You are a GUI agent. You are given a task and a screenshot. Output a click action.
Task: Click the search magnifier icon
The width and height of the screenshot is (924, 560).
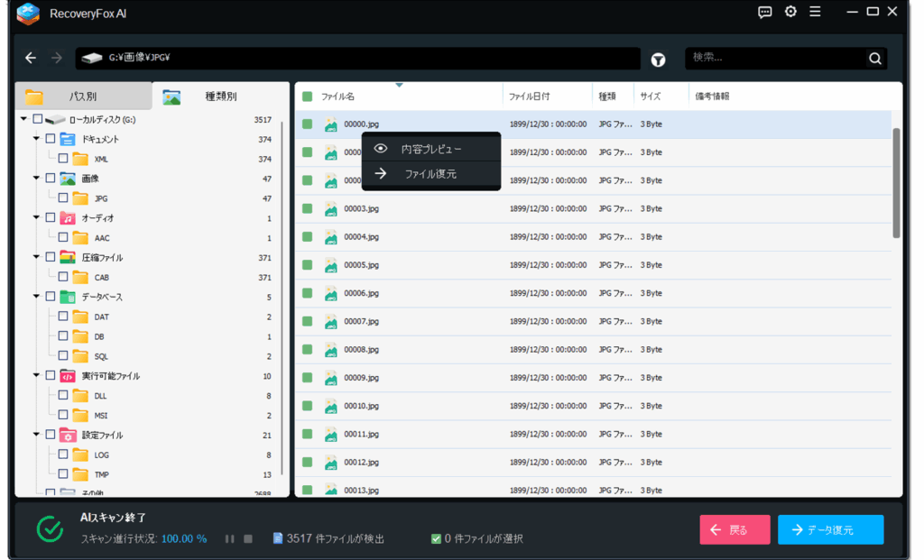click(x=874, y=59)
